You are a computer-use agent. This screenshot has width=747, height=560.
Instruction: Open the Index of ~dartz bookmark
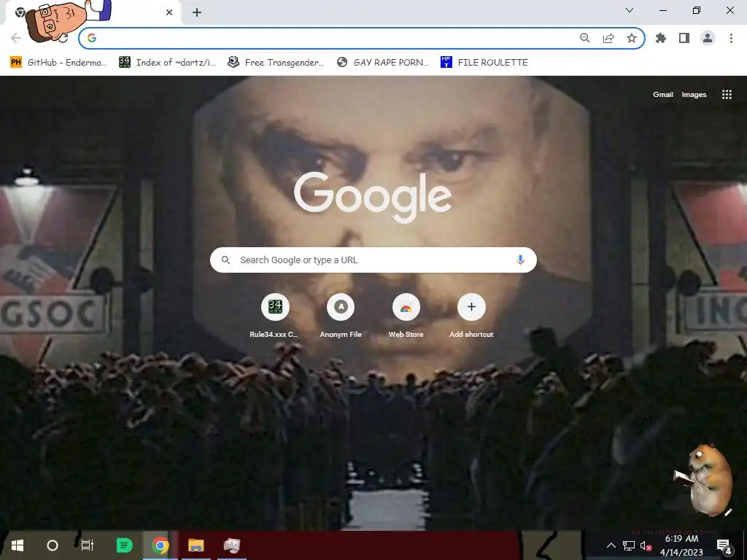(x=168, y=63)
